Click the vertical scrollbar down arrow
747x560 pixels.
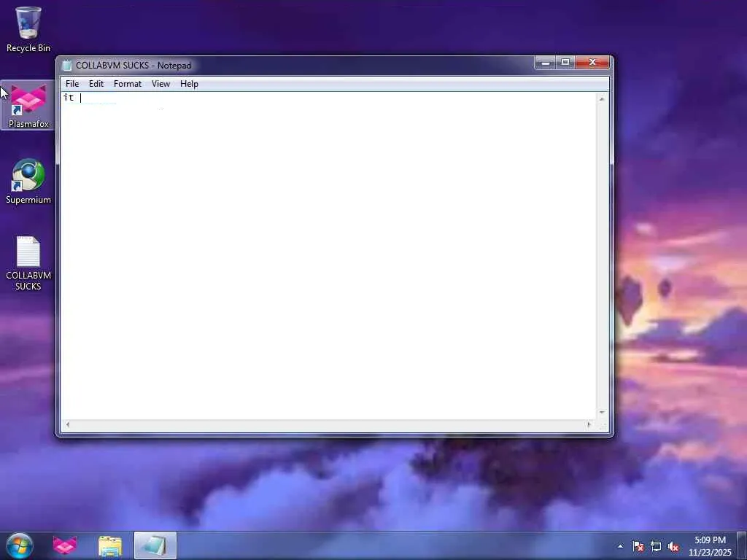click(602, 413)
